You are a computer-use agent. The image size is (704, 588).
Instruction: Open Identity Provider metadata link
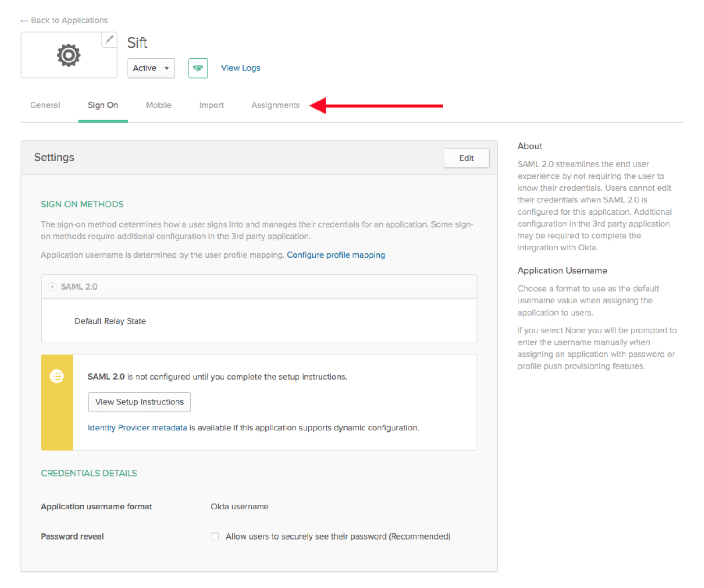137,428
